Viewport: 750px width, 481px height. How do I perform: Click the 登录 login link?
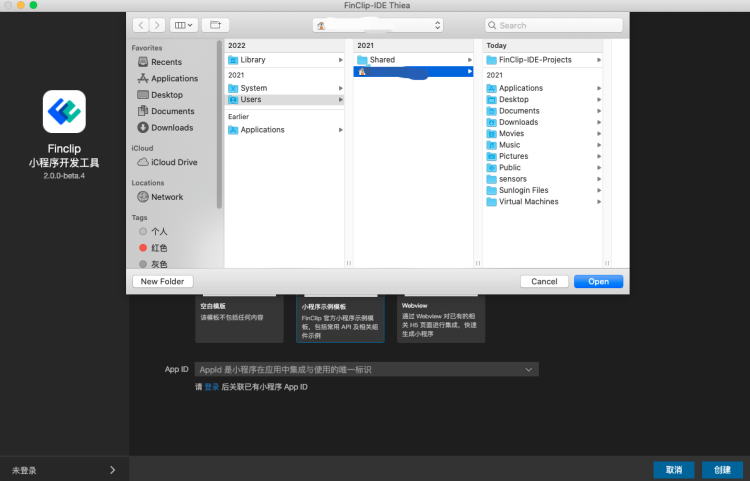pyautogui.click(x=211, y=387)
